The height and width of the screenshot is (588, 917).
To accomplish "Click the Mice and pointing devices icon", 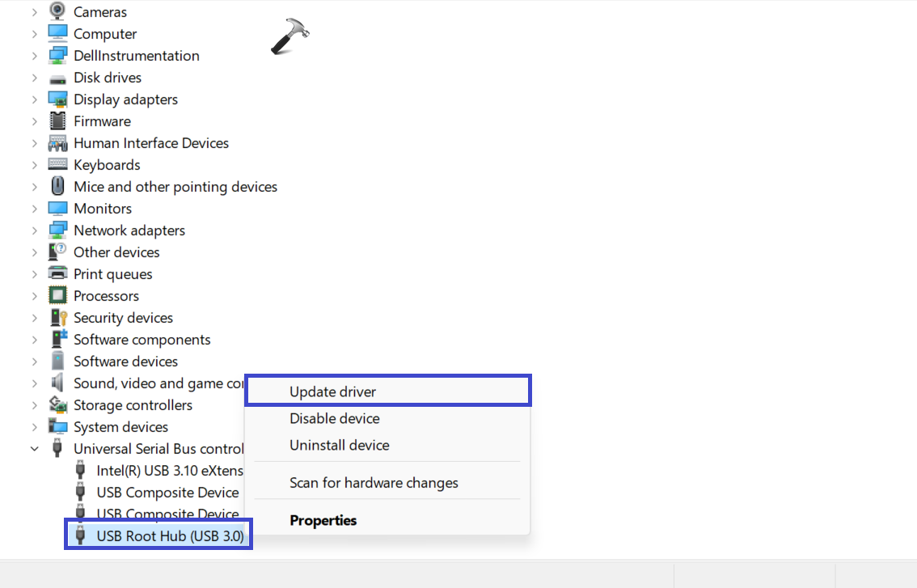I will 57,187.
